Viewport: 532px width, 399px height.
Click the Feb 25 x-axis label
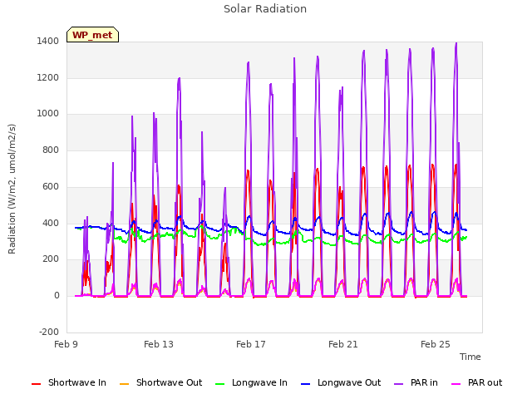tap(436, 344)
